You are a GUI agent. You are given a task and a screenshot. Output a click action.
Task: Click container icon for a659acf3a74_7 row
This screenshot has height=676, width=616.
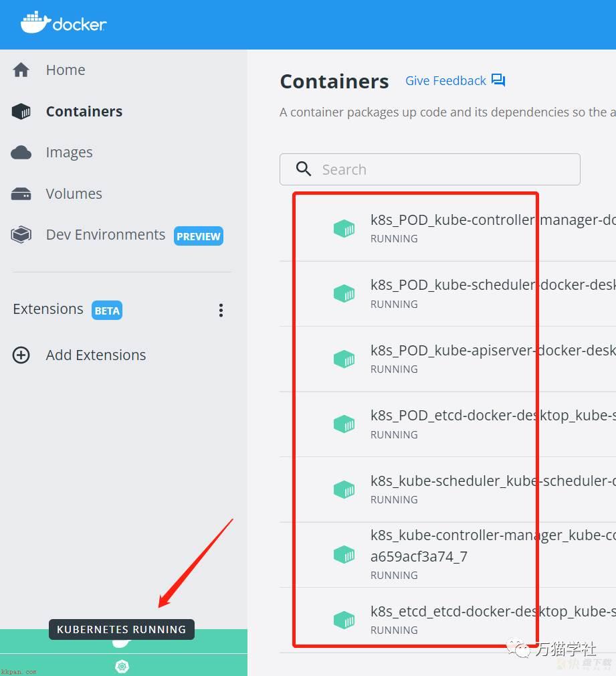(344, 555)
